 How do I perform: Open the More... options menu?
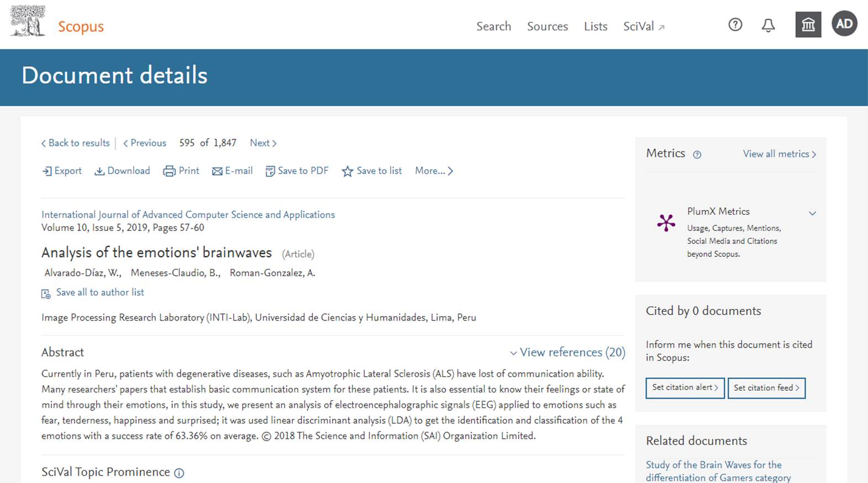pyautogui.click(x=434, y=171)
